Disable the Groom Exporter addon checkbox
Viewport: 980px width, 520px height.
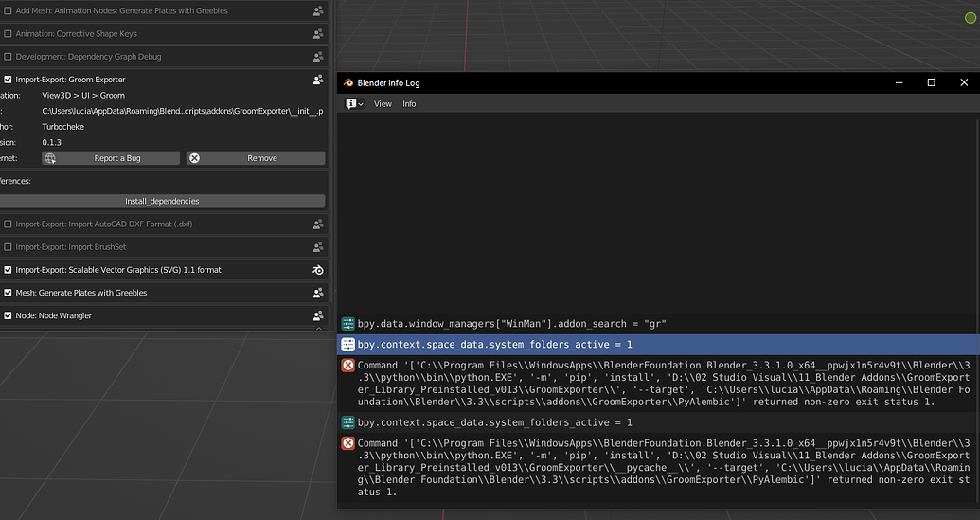pyautogui.click(x=8, y=80)
